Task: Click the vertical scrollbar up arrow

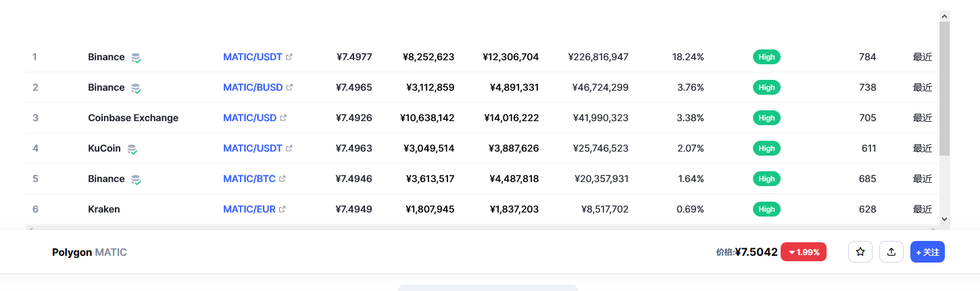Action: [944, 16]
